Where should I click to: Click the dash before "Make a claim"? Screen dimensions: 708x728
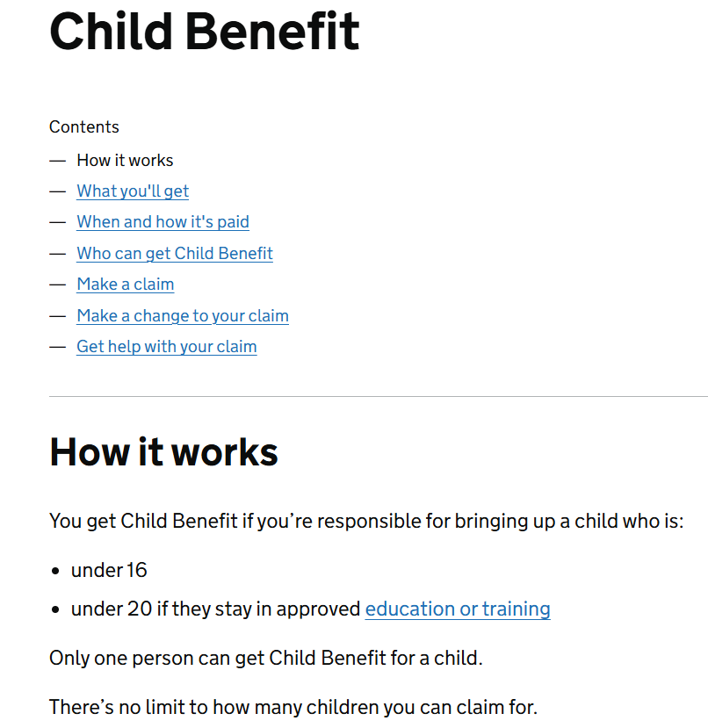[x=58, y=285]
